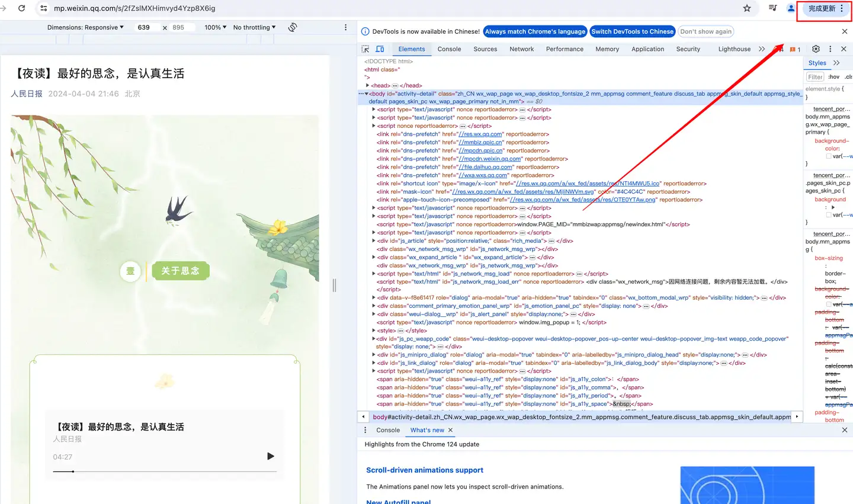Open the Security tab
This screenshot has width=853, height=504.
click(x=688, y=49)
